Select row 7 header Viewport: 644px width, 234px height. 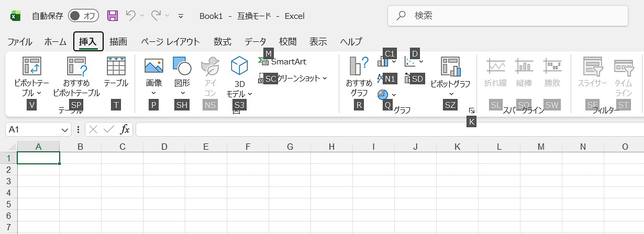[x=8, y=227]
